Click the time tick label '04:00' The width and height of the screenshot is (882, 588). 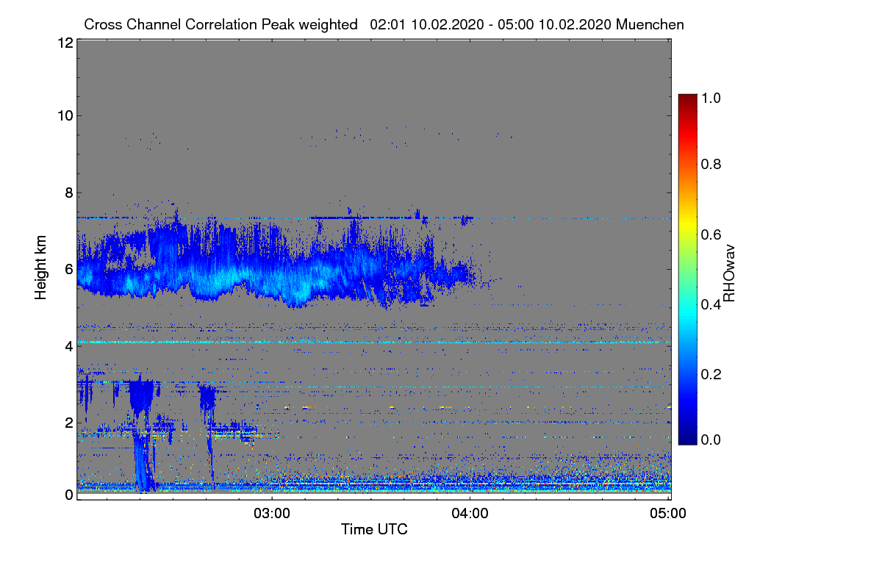pos(470,514)
